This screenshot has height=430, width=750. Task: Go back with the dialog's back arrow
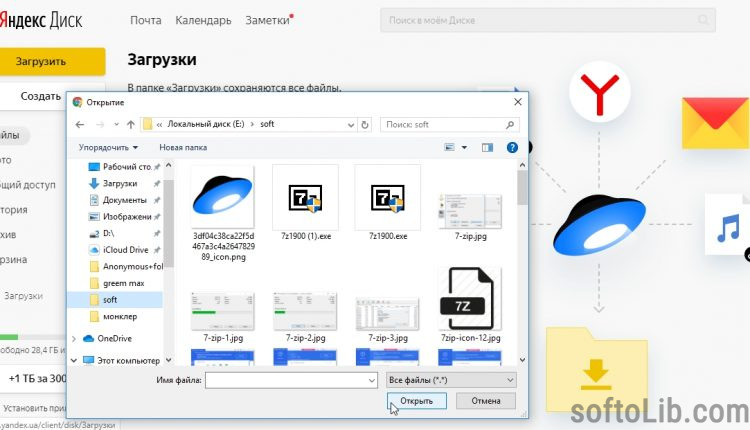click(80, 124)
